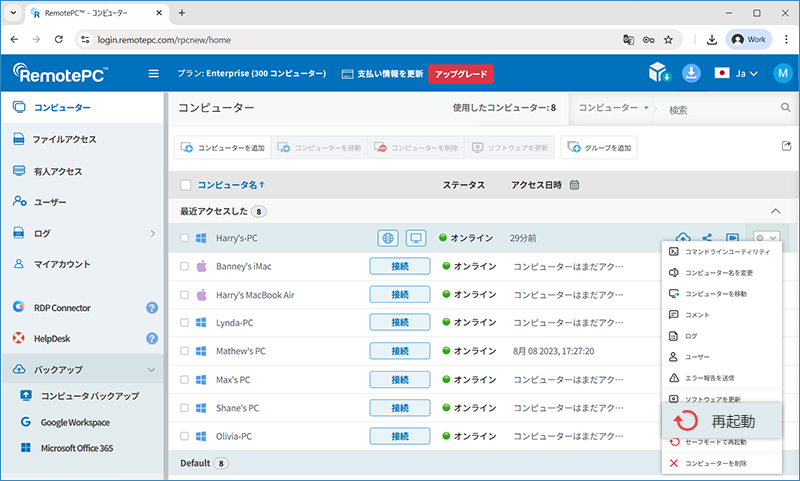Expand the ログ sidebar chevron
The width and height of the screenshot is (800, 481).
pos(153,233)
